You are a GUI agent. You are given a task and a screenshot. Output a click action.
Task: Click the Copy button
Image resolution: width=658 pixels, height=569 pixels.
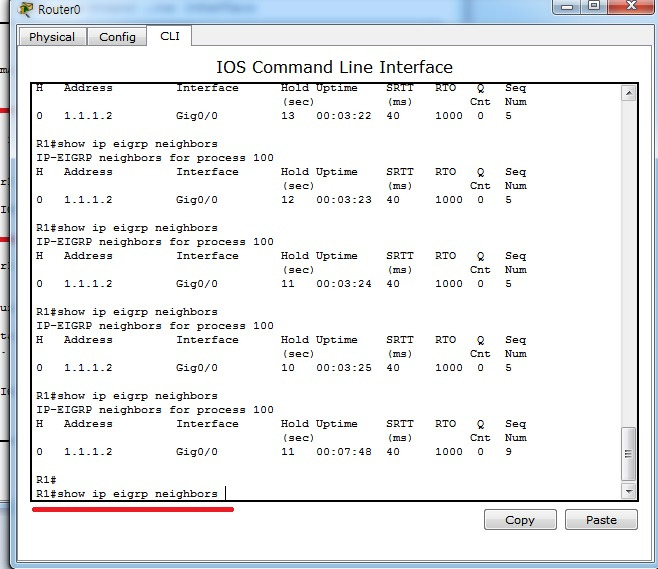pyautogui.click(x=520, y=520)
